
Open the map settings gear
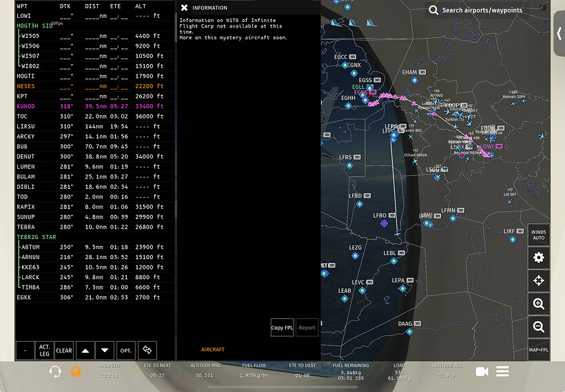coord(539,258)
